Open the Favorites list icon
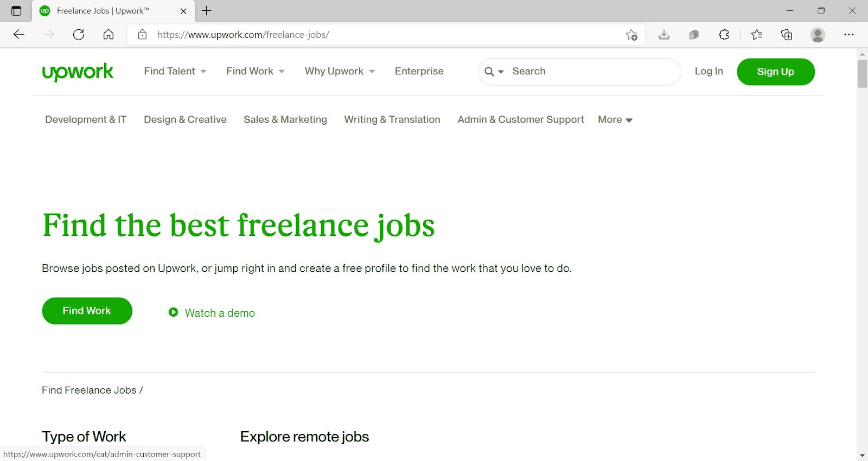Image resolution: width=868 pixels, height=461 pixels. (x=757, y=35)
